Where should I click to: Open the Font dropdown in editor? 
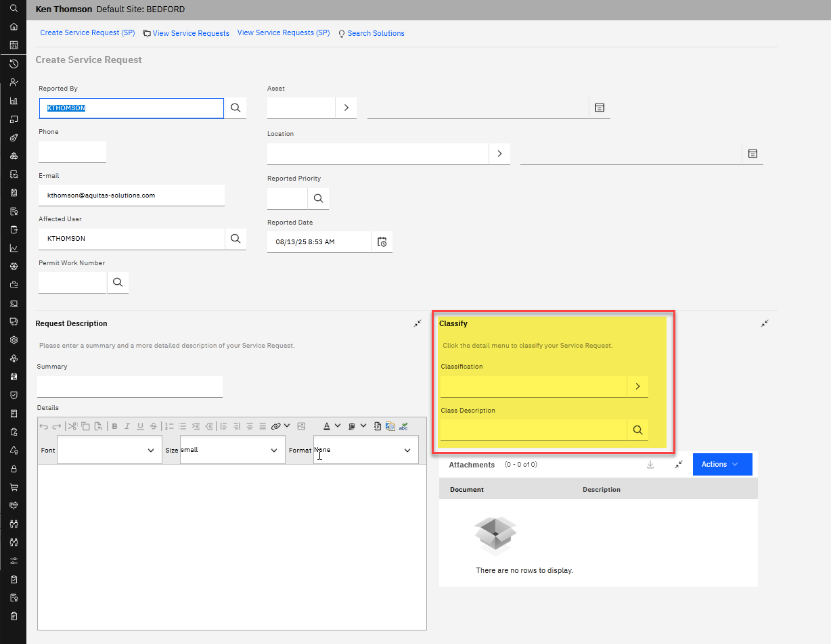click(110, 450)
